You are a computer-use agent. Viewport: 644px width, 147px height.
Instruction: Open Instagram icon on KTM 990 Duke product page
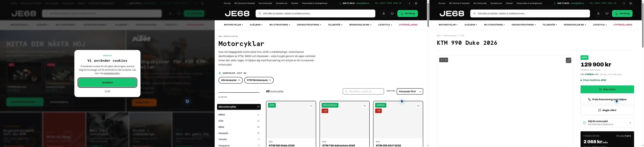(x=631, y=4)
